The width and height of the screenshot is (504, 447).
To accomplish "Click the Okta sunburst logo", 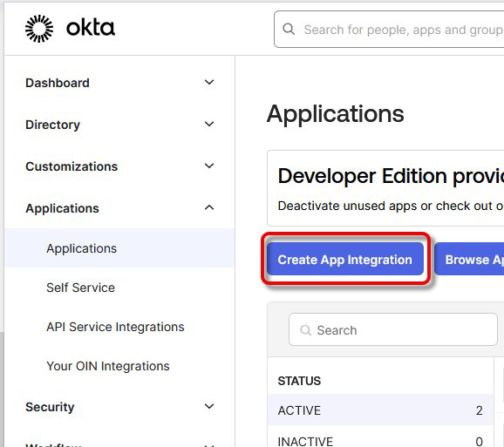I will [39, 28].
